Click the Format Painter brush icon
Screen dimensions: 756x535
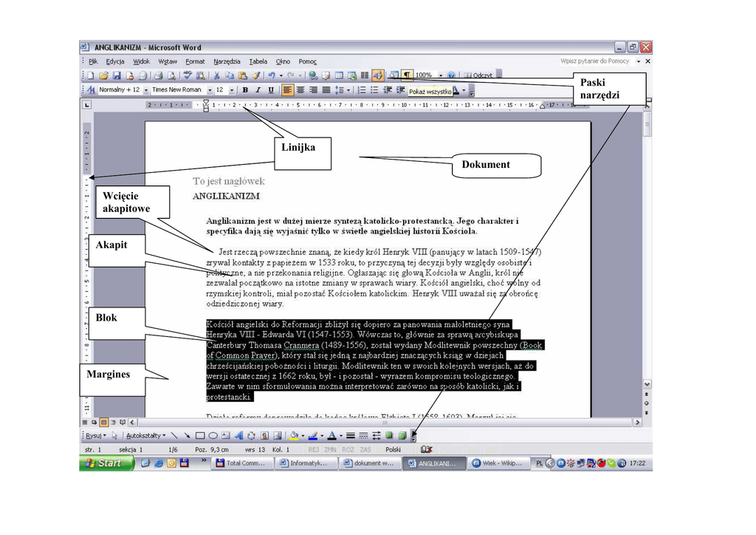click(255, 75)
